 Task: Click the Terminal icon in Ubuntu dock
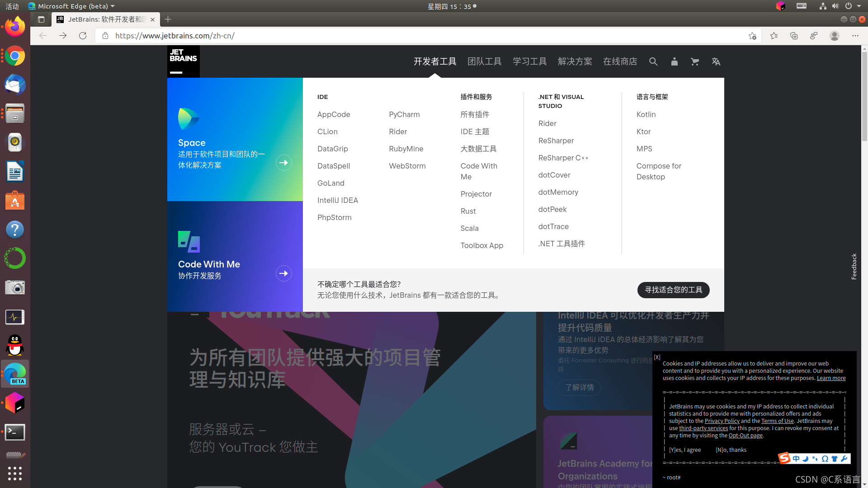(15, 432)
